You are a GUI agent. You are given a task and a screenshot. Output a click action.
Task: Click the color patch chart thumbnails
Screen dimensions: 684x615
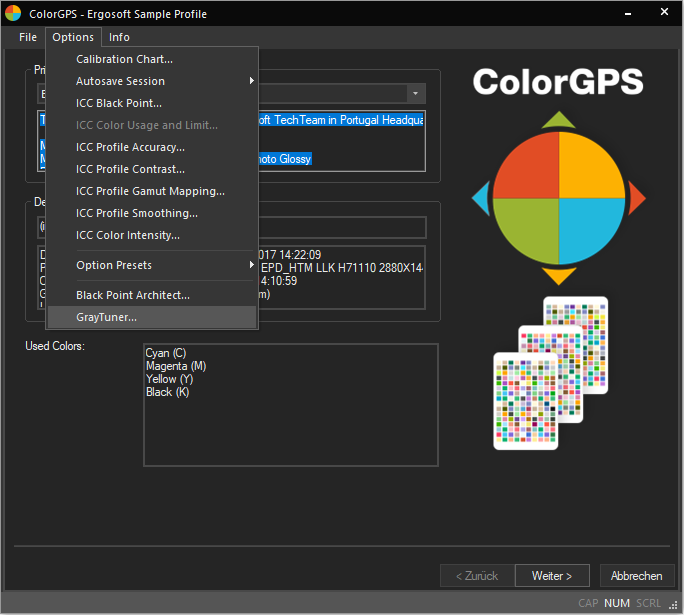point(551,373)
